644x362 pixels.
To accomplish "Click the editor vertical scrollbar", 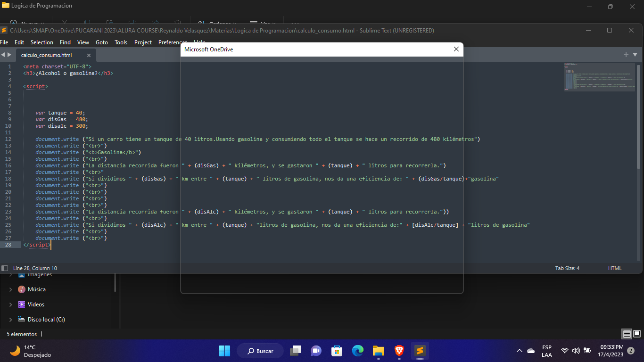I will coord(639,118).
